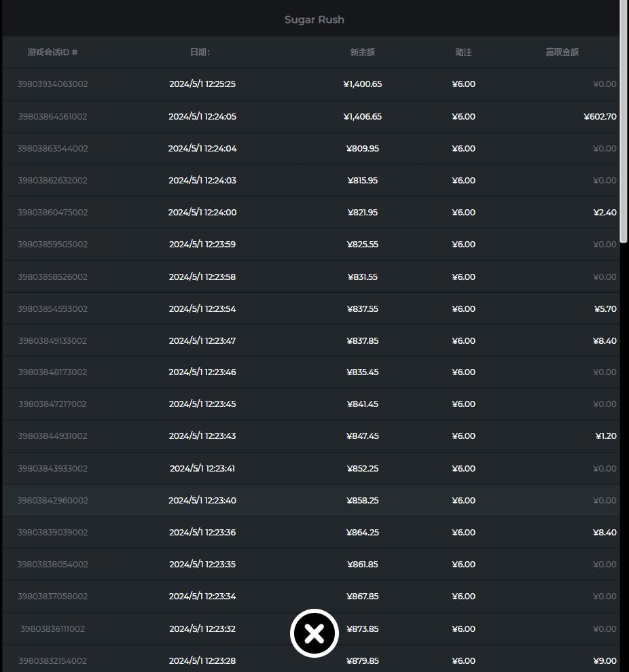Click the balance ¥809.95
This screenshot has width=629, height=672.
click(363, 148)
